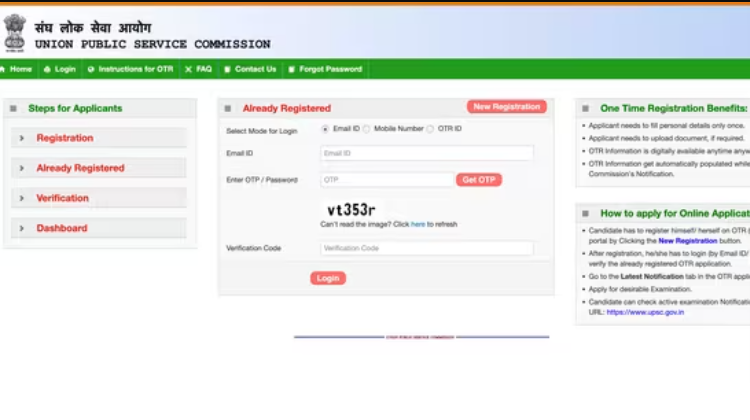Open Contact Us menu item
The height and width of the screenshot is (420, 750).
click(x=255, y=69)
